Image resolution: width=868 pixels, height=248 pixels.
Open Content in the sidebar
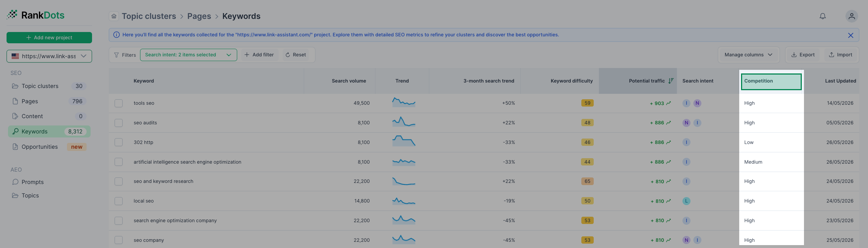tap(49, 116)
